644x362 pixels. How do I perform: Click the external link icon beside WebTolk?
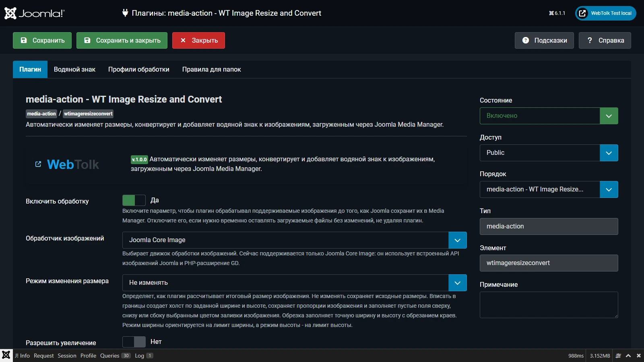coord(38,164)
